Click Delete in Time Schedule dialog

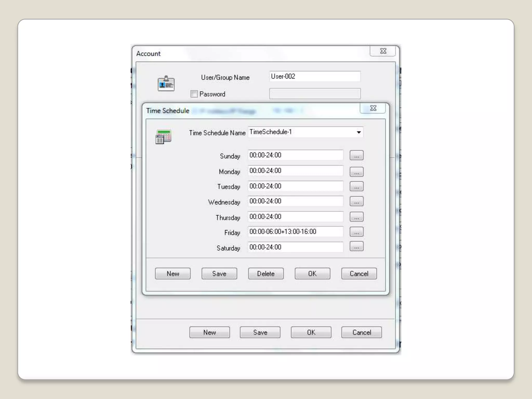coord(266,274)
